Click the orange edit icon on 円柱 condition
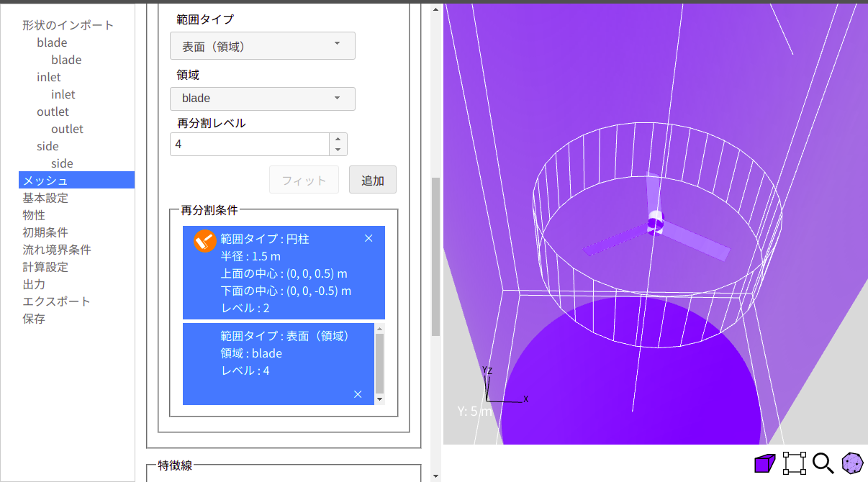Viewport: 868px width, 482px height. pos(205,241)
